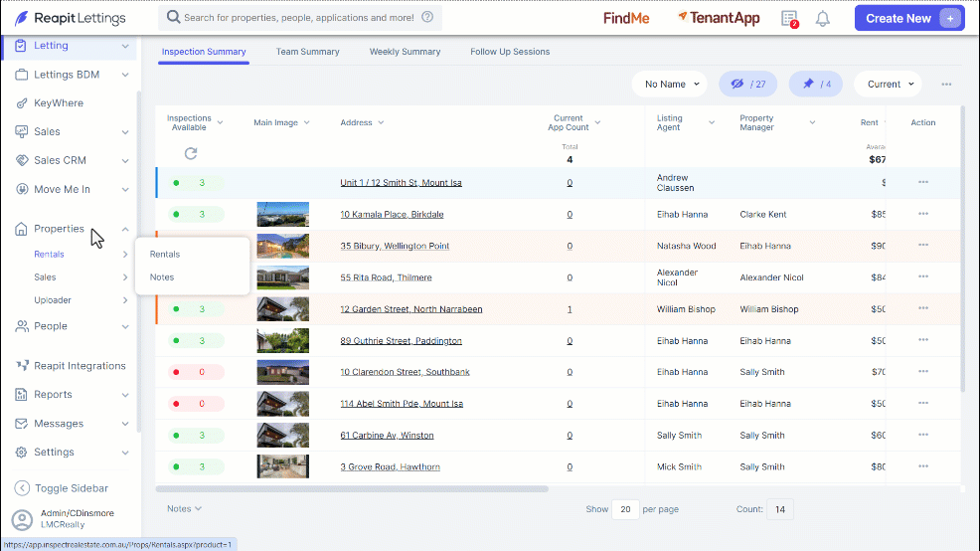Open 55 Rita Road, Thilmere address link
The image size is (980, 551).
386,277
